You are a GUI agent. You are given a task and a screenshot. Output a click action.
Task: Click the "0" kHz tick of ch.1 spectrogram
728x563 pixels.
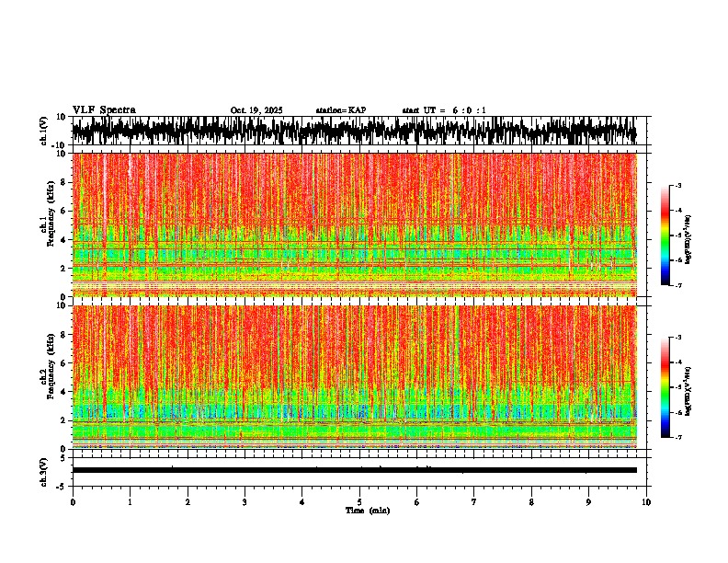63,297
